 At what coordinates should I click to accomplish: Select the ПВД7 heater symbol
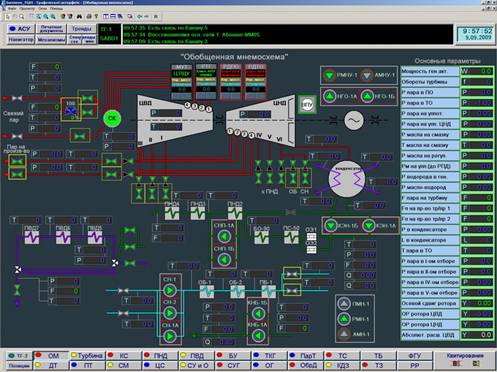[x=32, y=237]
